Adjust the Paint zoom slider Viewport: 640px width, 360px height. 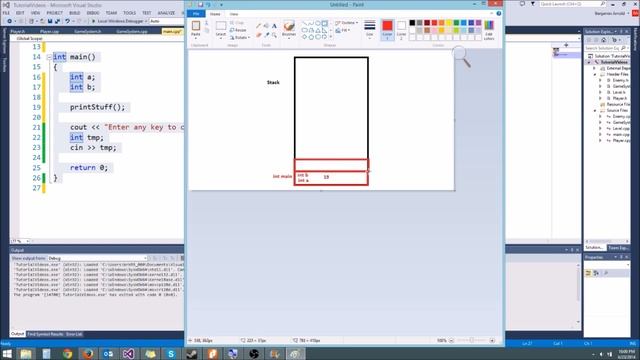(471, 340)
